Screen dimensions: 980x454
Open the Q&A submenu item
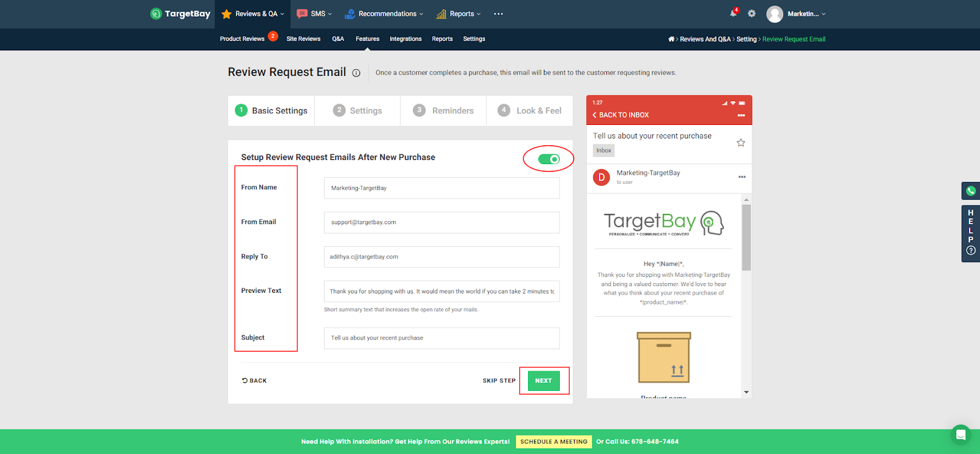(x=338, y=39)
